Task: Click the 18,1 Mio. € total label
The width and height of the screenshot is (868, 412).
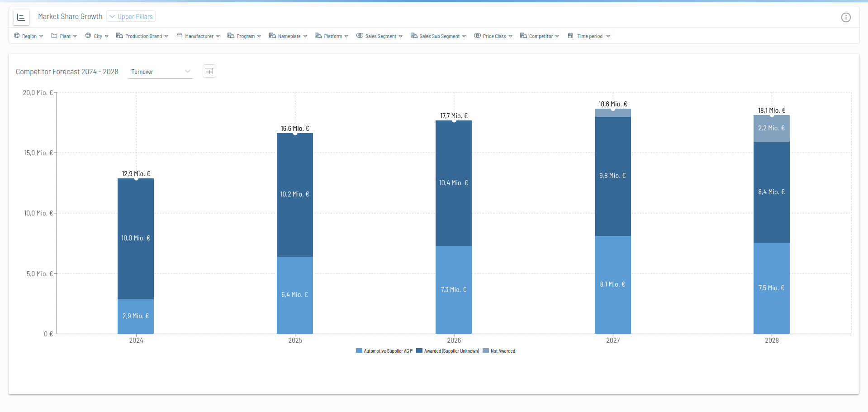Action: 772,110
